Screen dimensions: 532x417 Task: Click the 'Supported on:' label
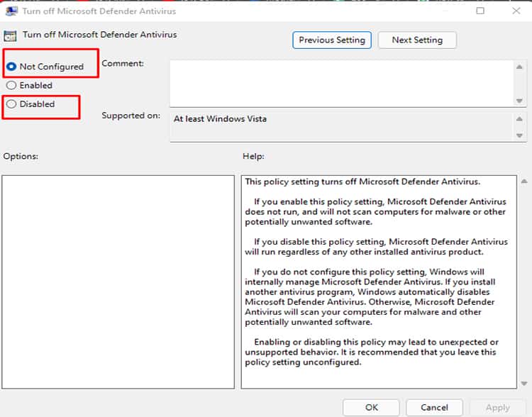(131, 116)
